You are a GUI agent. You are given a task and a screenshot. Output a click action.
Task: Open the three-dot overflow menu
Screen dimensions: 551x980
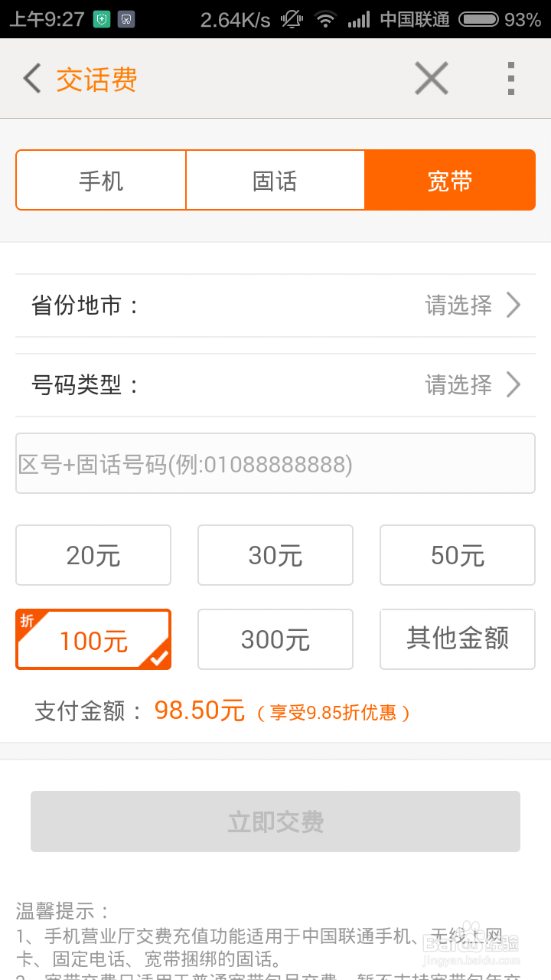(511, 79)
